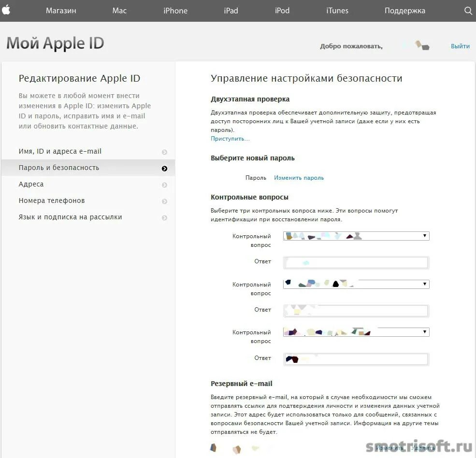
Task: Click arrow icon next to Адреса
Action: pos(164,185)
